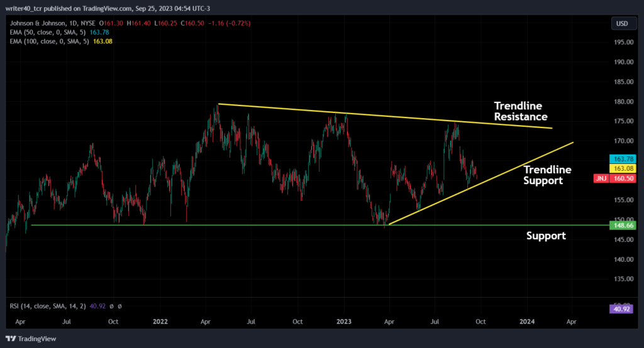Select the Trendline Resistance text annotation
Image resolution: width=644 pixels, height=348 pixels.
click(520, 111)
